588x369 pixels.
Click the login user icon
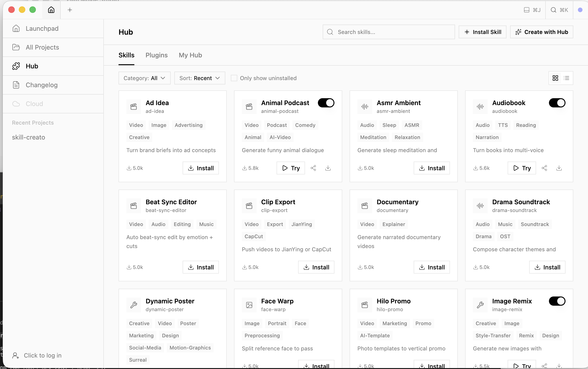point(16,356)
